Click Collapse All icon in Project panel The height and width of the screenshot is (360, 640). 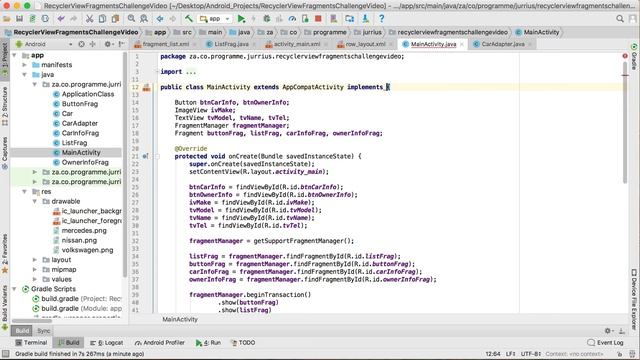pos(93,44)
